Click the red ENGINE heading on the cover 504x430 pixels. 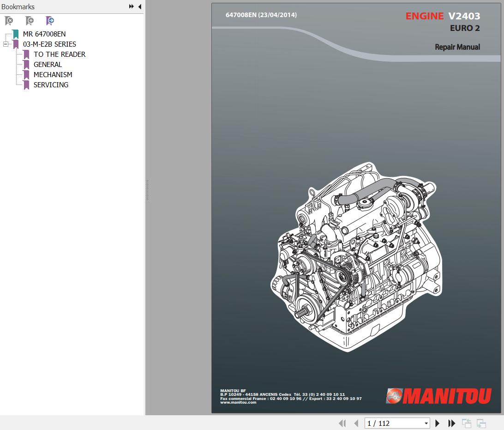pyautogui.click(x=424, y=16)
